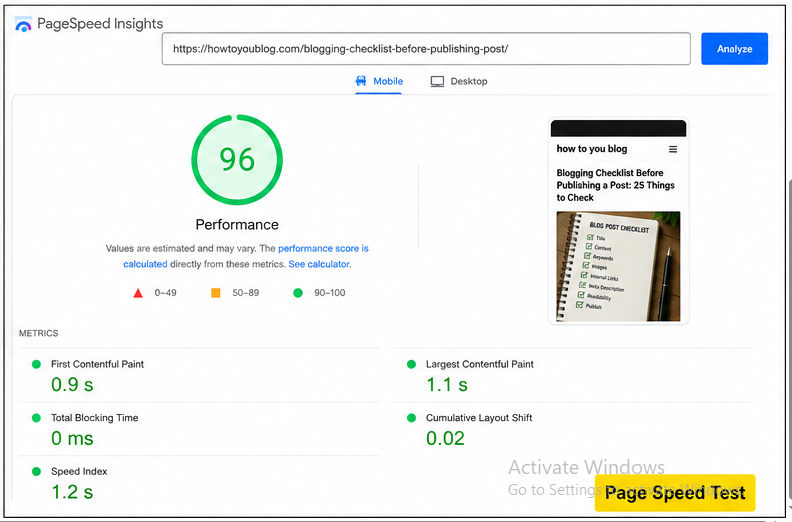Click the 'Largest Contentful Paint' metric label

point(479,364)
